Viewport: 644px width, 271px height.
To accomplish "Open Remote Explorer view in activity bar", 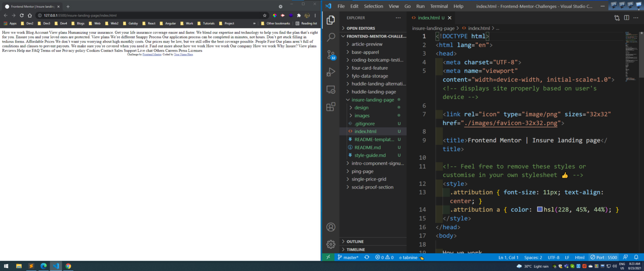I will click(x=330, y=90).
